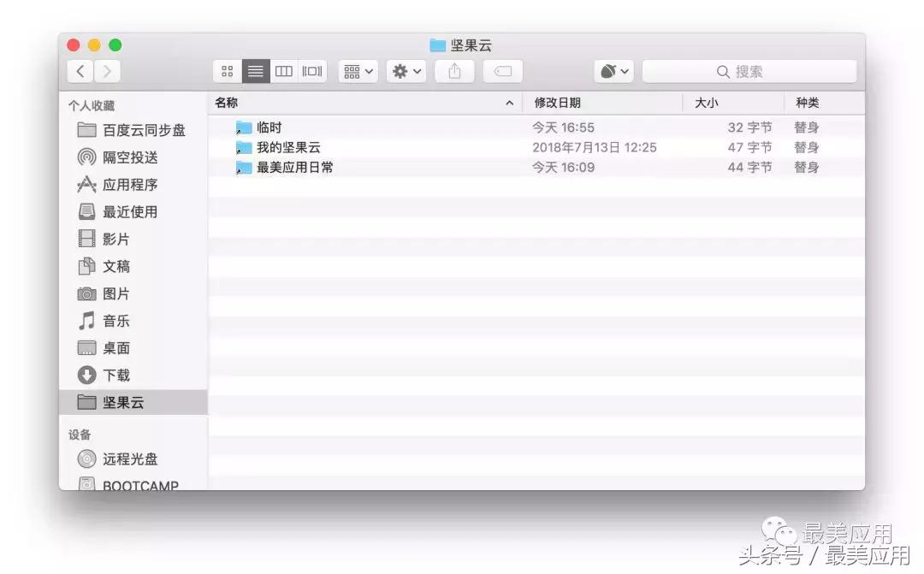Switch to column view

coord(284,71)
